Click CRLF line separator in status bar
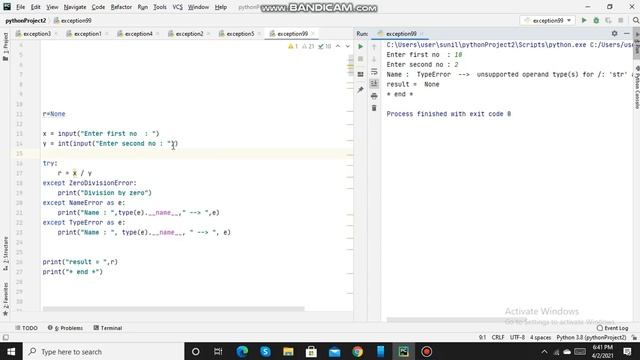Viewport: 640px width, 360px height. 498,338
